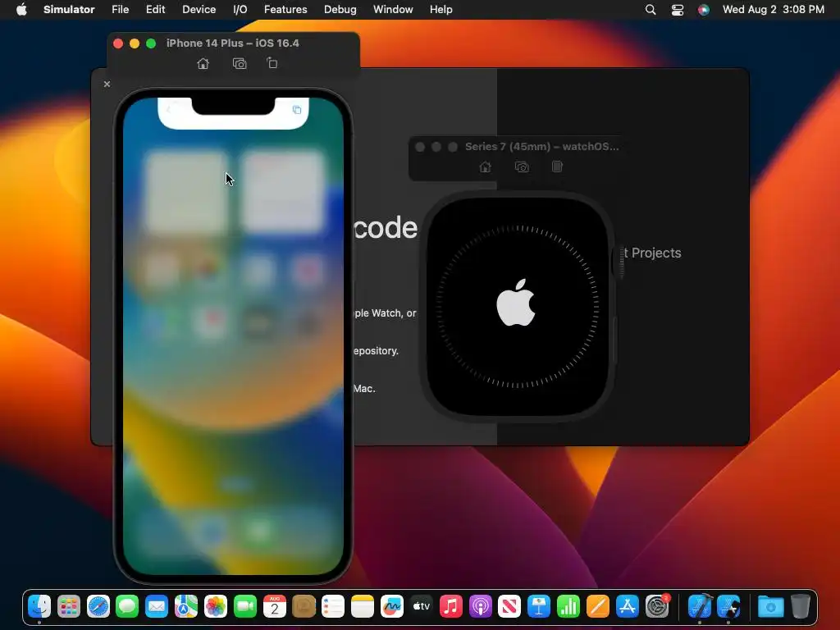Screen dimensions: 840x630
Task: Open Calendar from the Dock
Action: [275, 606]
